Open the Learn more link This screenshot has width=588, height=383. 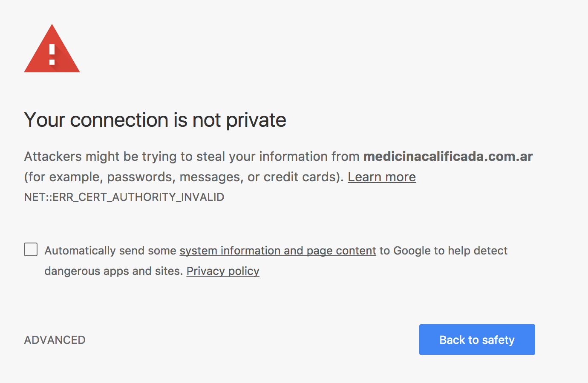click(382, 177)
